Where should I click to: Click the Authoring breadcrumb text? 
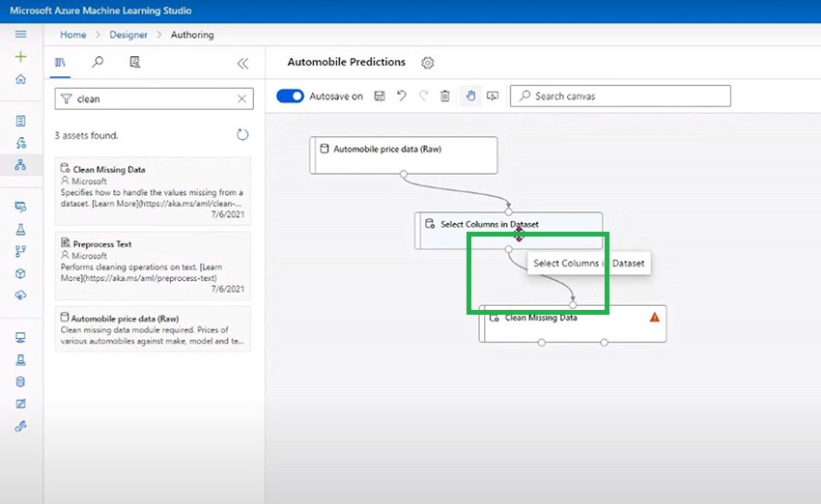(192, 35)
